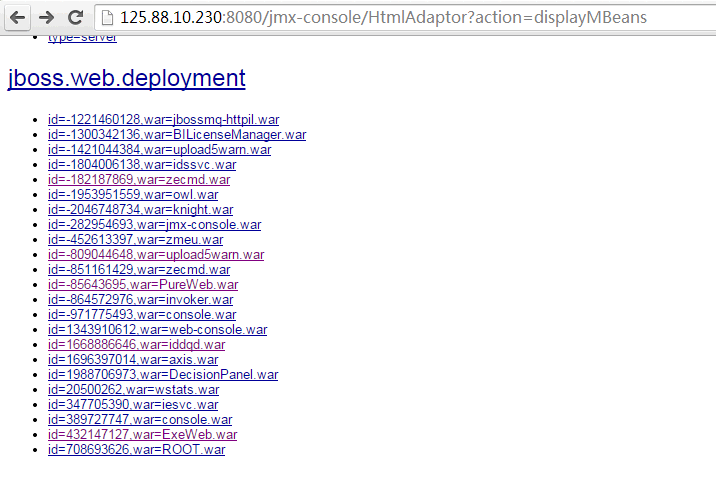Screen dimensions: 716x479
Task: Open the invoker.war MBean link
Action: pos(141,300)
